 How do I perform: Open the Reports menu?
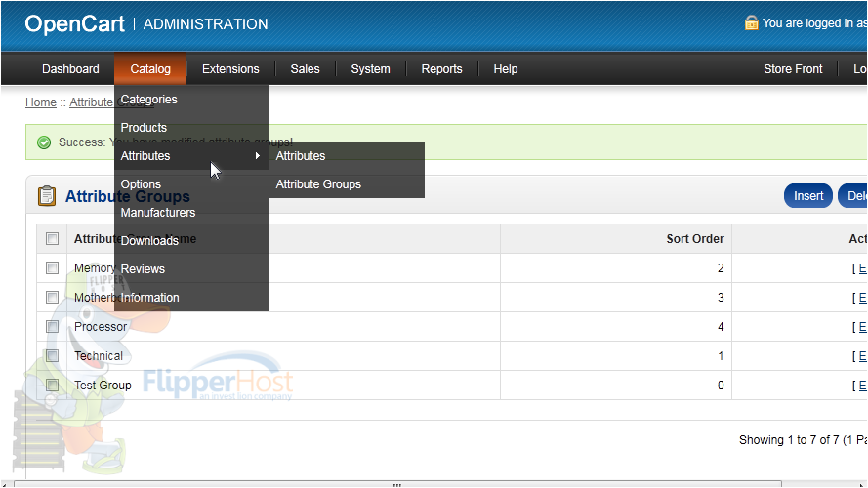coord(441,69)
